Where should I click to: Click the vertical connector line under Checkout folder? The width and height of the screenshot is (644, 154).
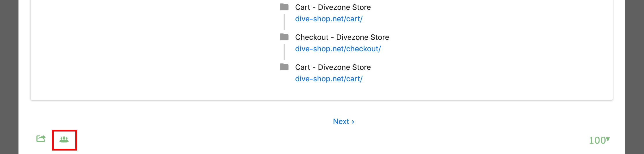[x=284, y=52]
